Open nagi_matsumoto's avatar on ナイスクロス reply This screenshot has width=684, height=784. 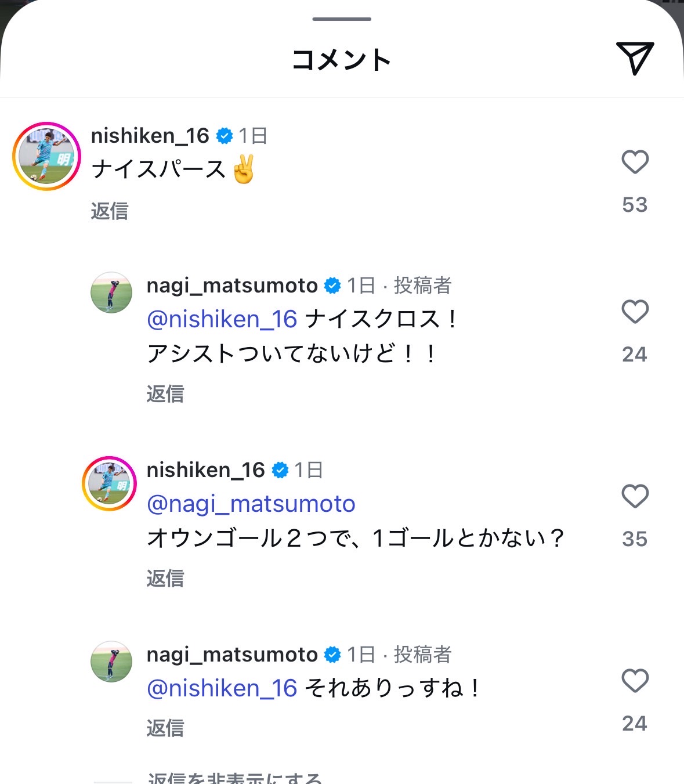click(x=111, y=292)
